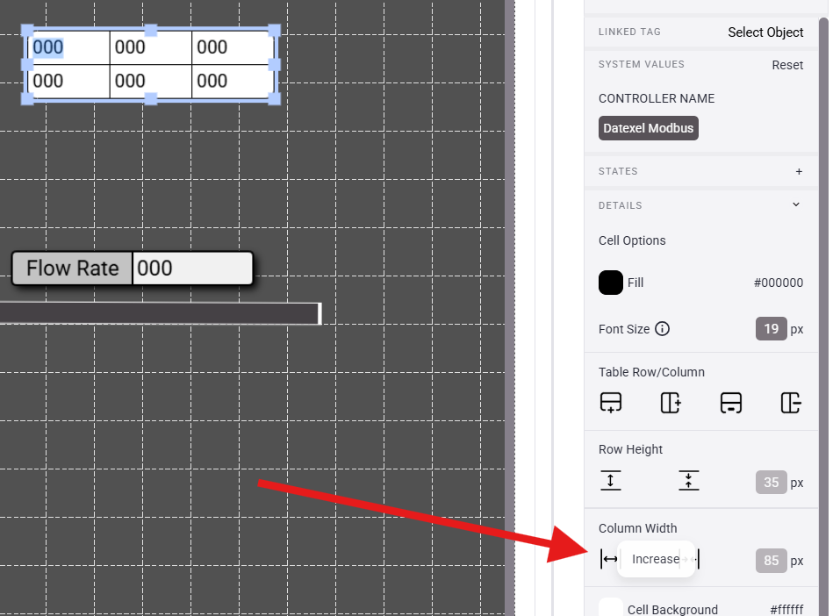Increase the table row height

611,481
